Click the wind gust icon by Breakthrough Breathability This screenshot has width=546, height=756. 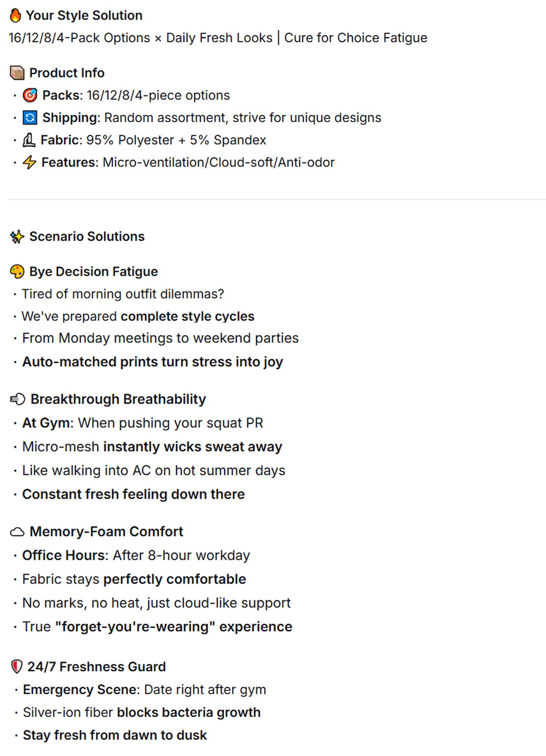coord(17,399)
